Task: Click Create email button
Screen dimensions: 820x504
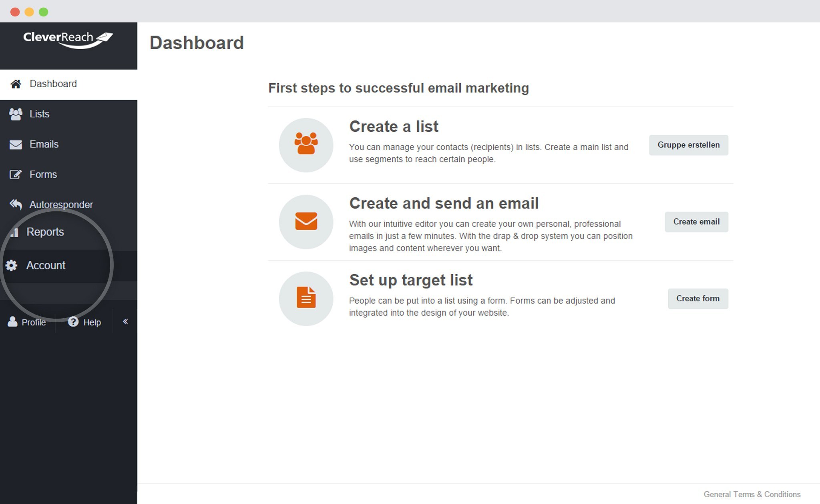Action: 697,222
